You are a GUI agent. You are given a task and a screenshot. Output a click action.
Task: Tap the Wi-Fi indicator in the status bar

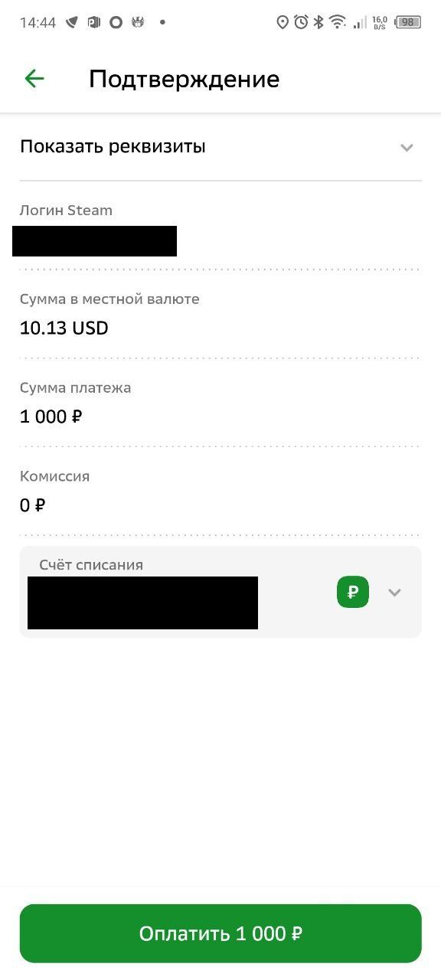[338, 21]
